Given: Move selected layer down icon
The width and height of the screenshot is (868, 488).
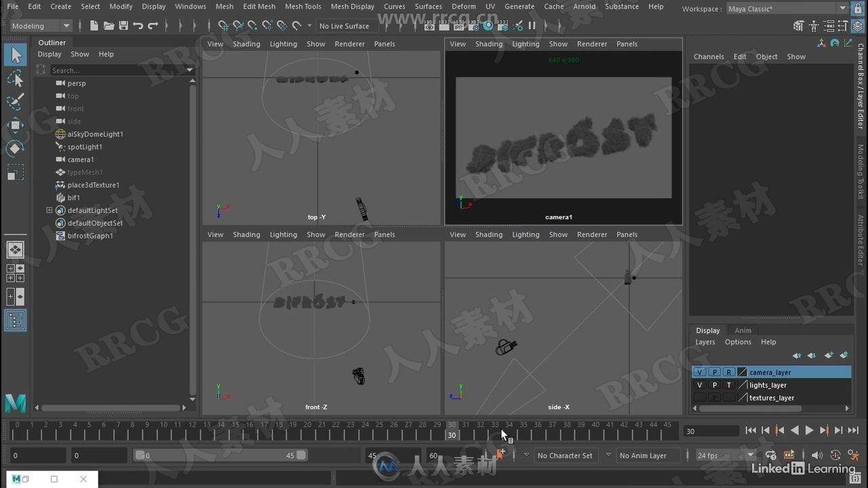Looking at the screenshot, I should coord(812,355).
